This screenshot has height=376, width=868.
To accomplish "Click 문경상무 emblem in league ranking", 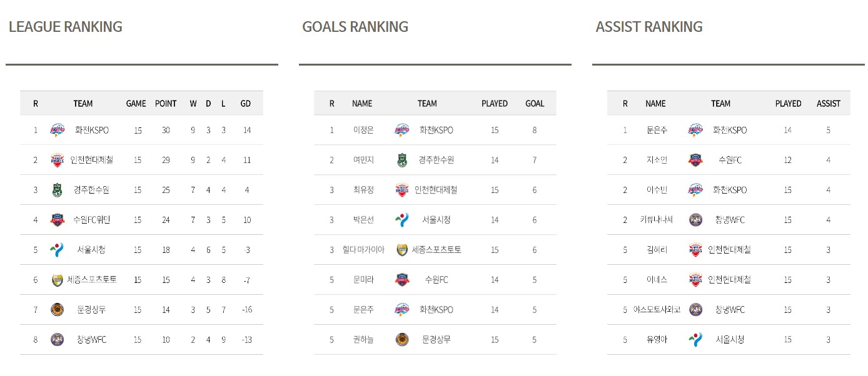I will tap(57, 310).
